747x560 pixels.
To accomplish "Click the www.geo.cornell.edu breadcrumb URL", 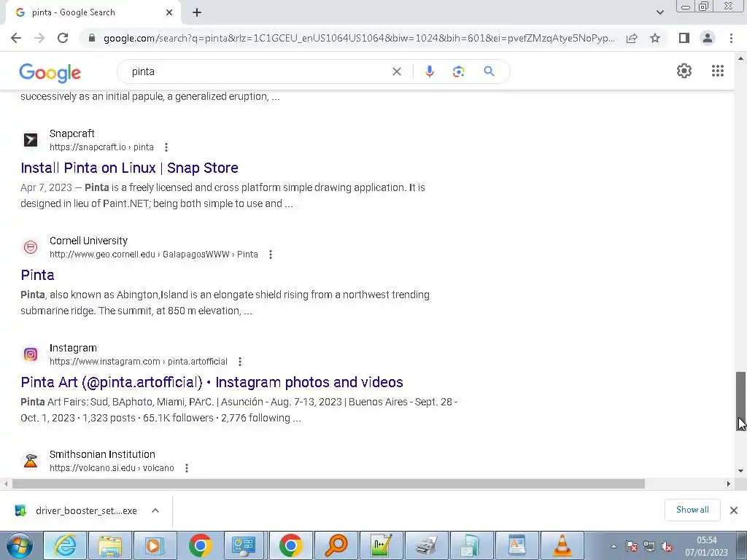I will pos(153,254).
